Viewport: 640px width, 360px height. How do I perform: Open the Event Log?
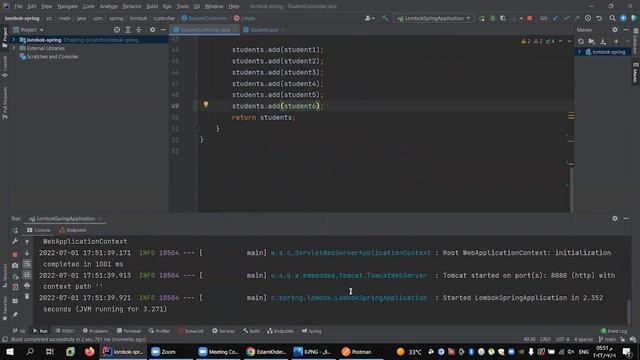click(614, 331)
